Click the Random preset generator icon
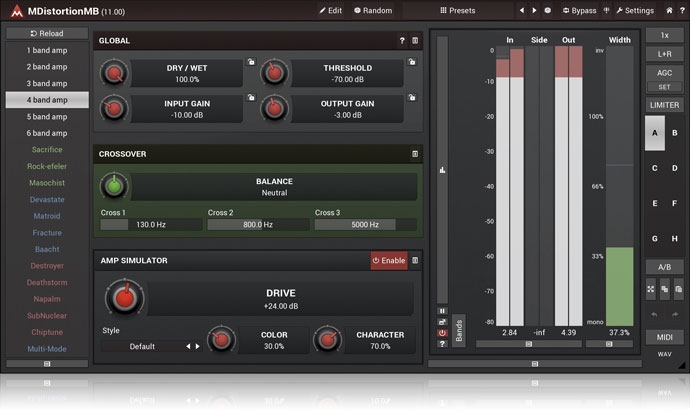The height and width of the screenshot is (411, 690). click(x=373, y=10)
